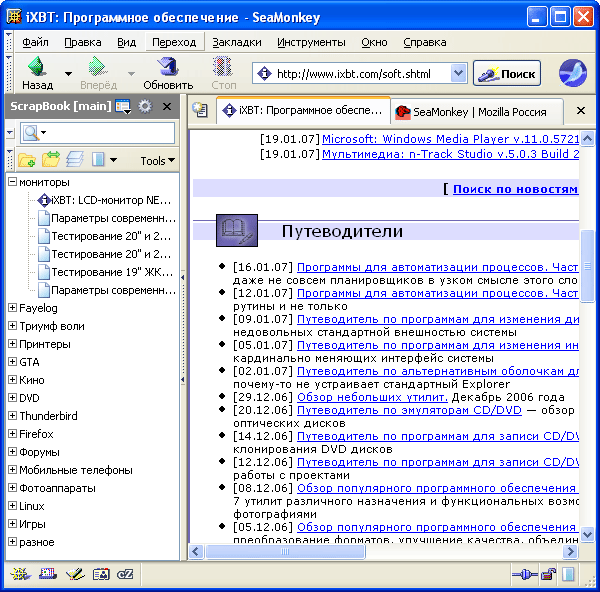600x592 pixels.
Task: Click ScrapBook stacked pages icon
Action: [75, 160]
